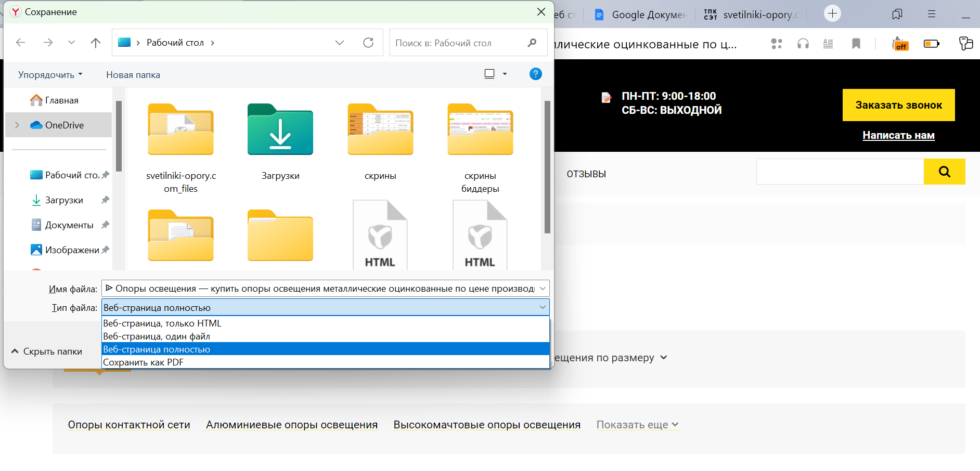
Task: Click Новая папка button
Action: [x=133, y=75]
